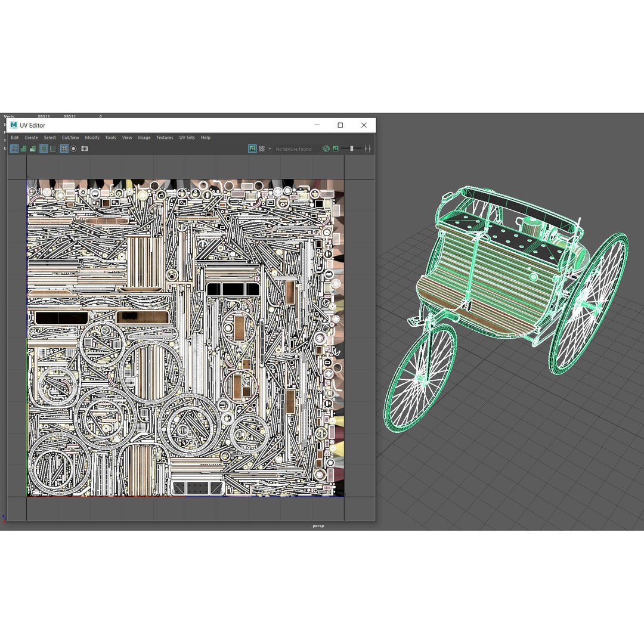The image size is (644, 644).
Task: Maximize the UV Editor window
Action: coord(340,125)
